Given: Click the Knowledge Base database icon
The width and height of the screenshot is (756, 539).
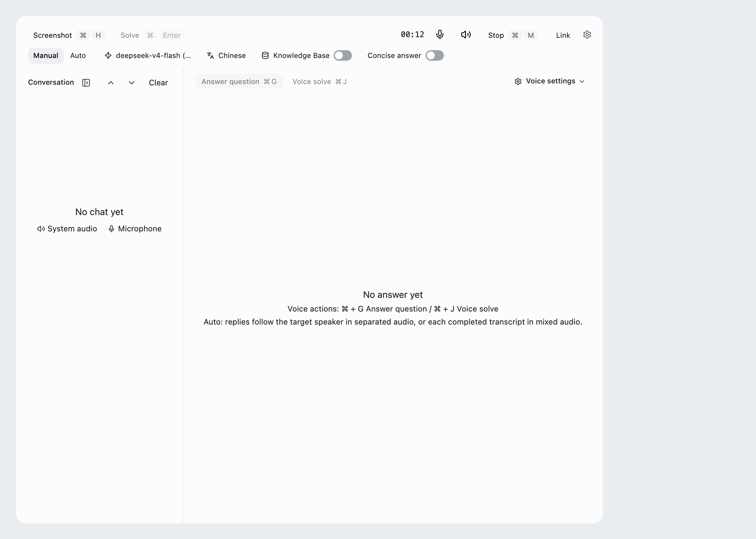Looking at the screenshot, I should pos(265,55).
